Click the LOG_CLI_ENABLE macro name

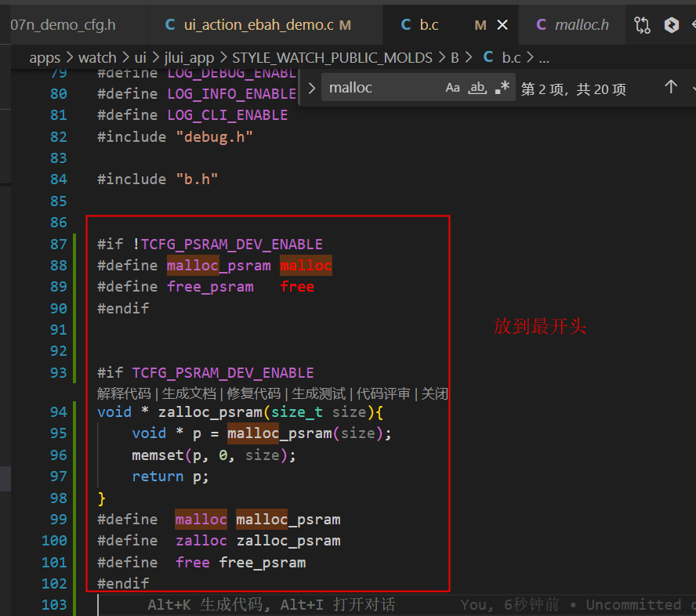coord(227,115)
